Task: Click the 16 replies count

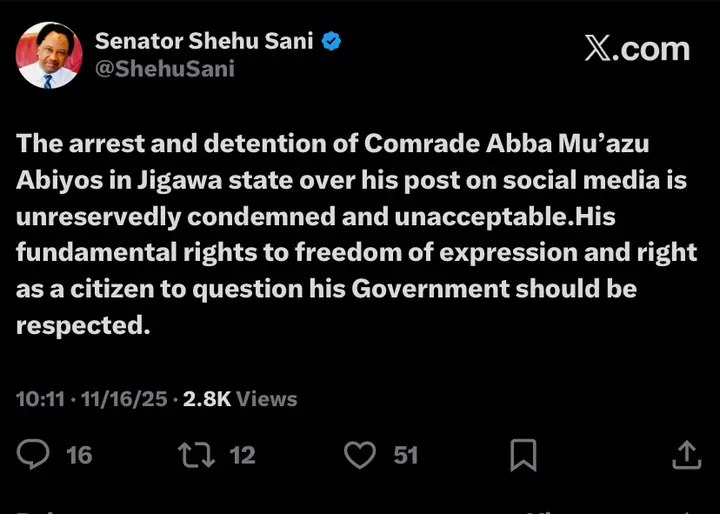Action: click(79, 455)
